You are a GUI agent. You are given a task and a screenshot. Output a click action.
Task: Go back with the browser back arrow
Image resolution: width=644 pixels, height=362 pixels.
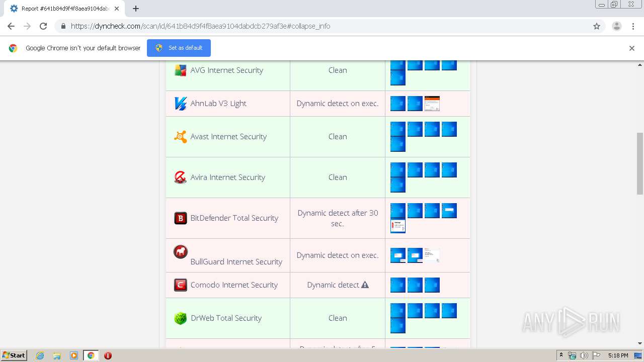pyautogui.click(x=11, y=26)
